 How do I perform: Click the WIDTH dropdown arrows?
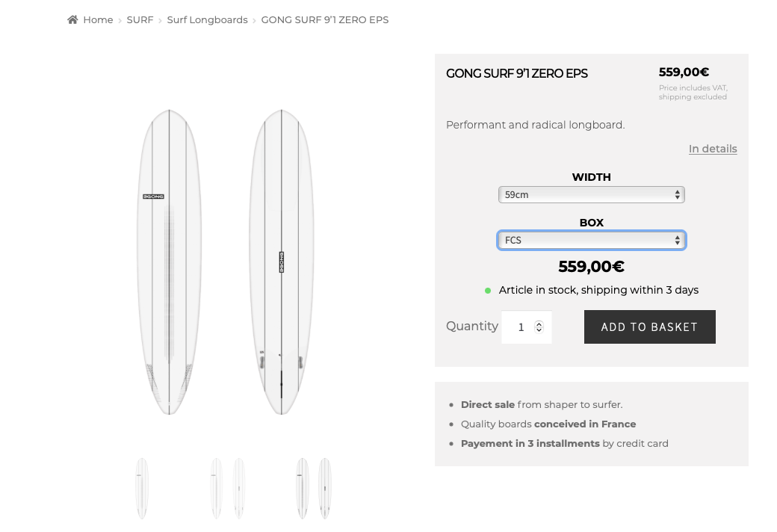(x=677, y=195)
